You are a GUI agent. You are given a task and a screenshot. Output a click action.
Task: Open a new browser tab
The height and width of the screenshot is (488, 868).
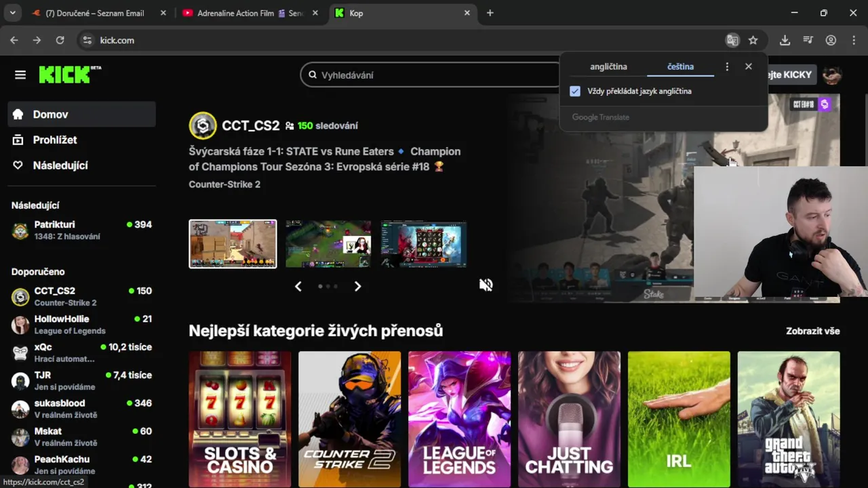tap(490, 13)
